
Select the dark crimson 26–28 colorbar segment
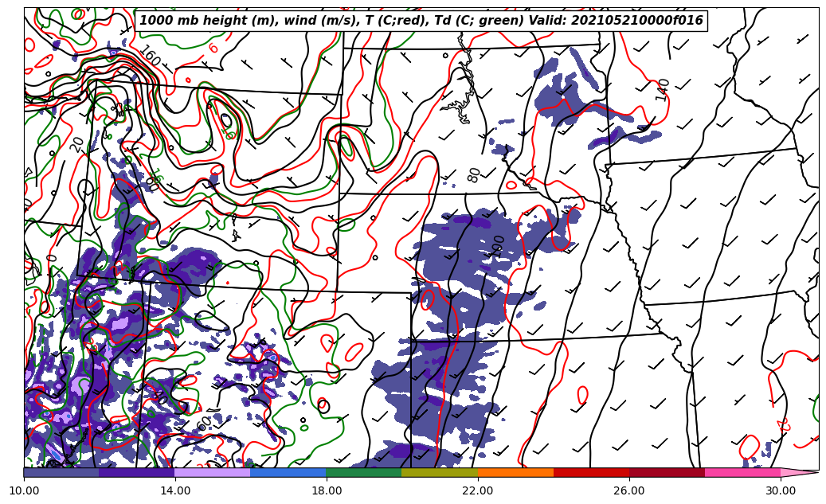click(667, 472)
